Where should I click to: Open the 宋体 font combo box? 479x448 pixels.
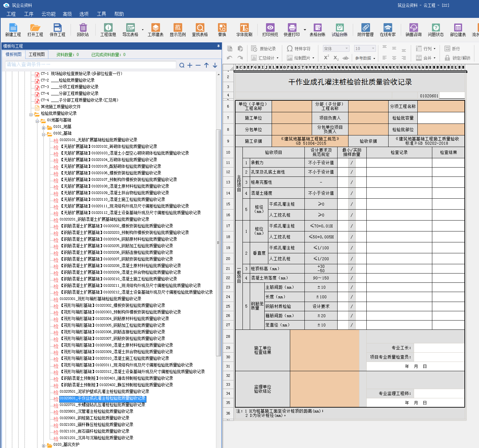tap(336, 49)
